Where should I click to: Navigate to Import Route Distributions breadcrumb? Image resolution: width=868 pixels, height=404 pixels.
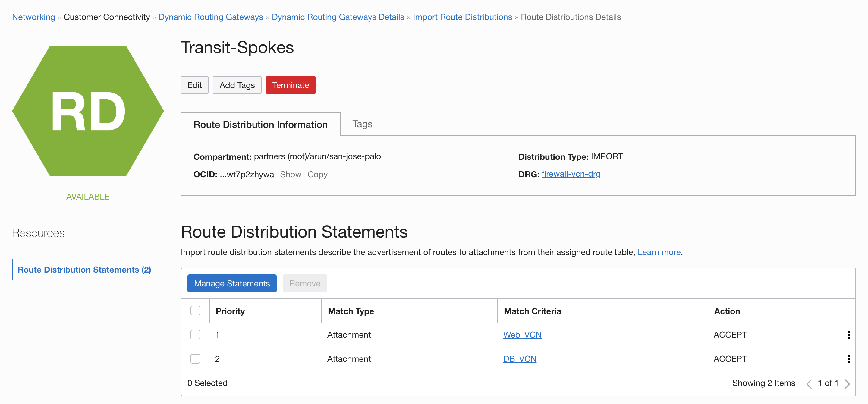pyautogui.click(x=462, y=17)
